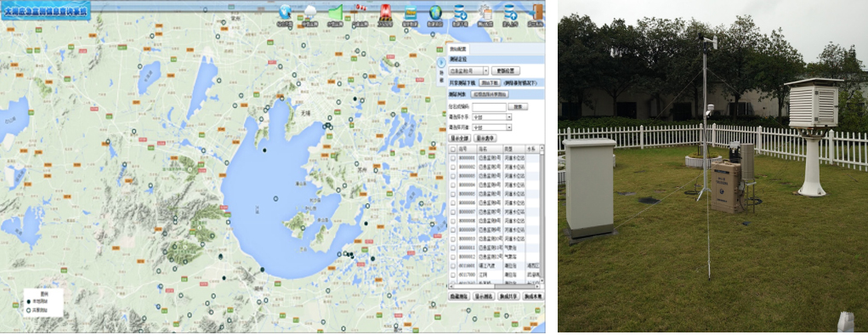The height and width of the screenshot is (335, 868).
Task: Click the bottom-left hide stations button
Action: click(458, 296)
